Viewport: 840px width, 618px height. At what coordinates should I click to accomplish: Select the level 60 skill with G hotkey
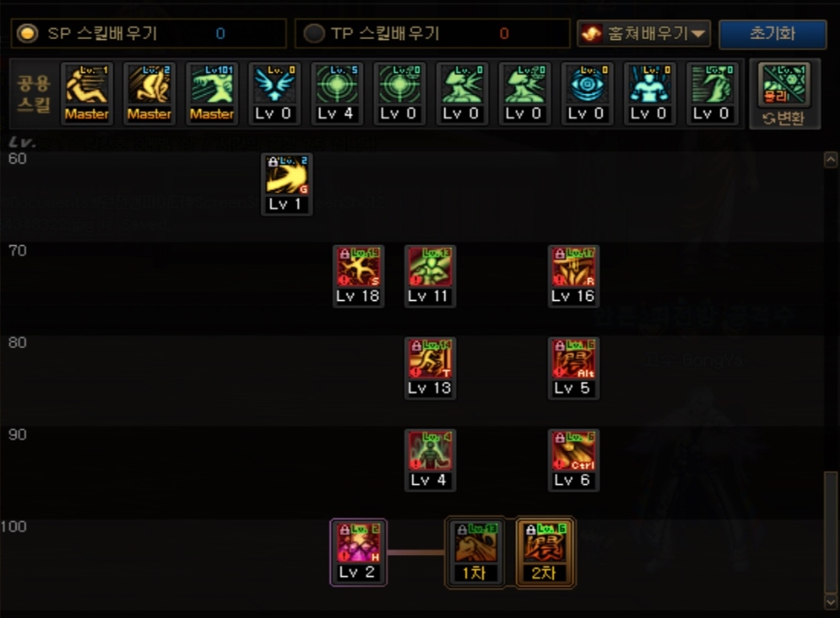(287, 184)
